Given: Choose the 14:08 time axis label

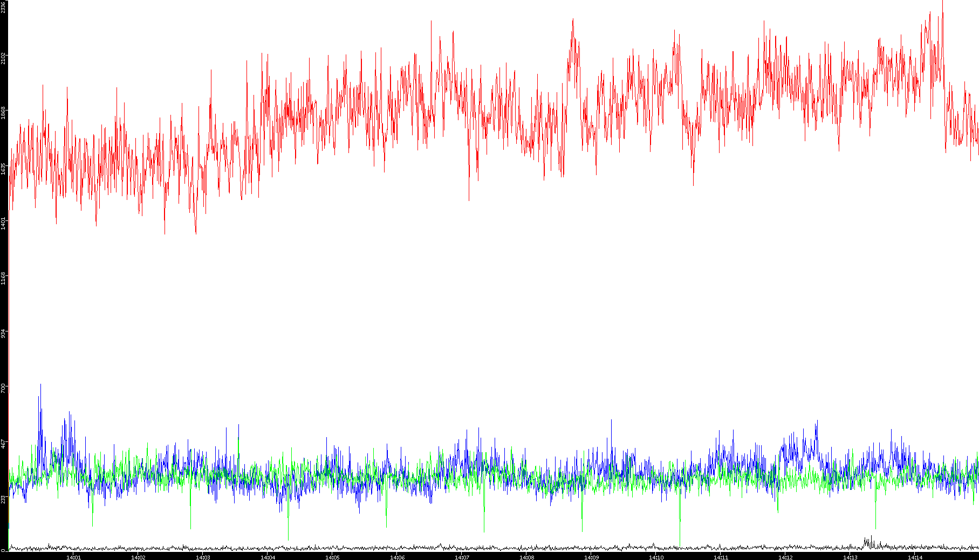Looking at the screenshot, I should pos(526,557).
